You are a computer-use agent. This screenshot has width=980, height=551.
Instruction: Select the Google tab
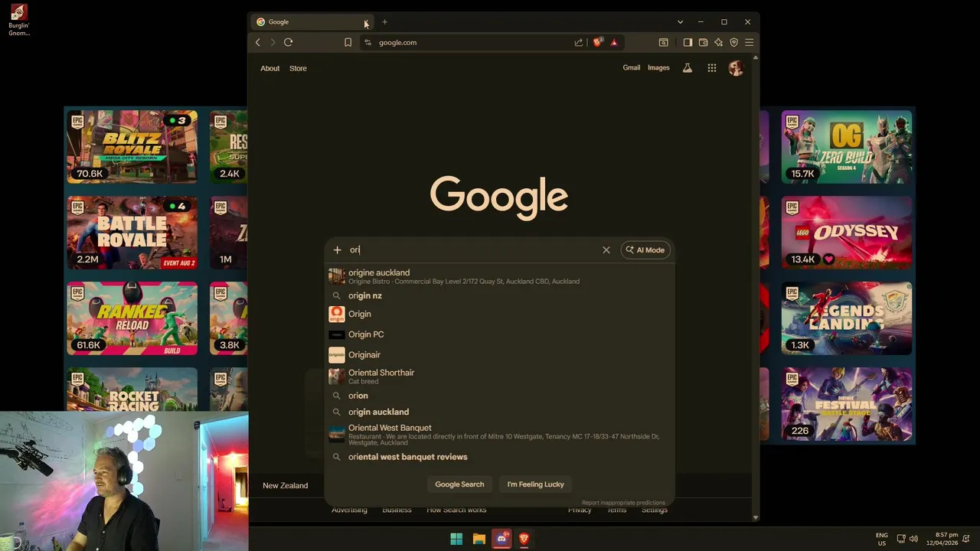click(x=312, y=21)
